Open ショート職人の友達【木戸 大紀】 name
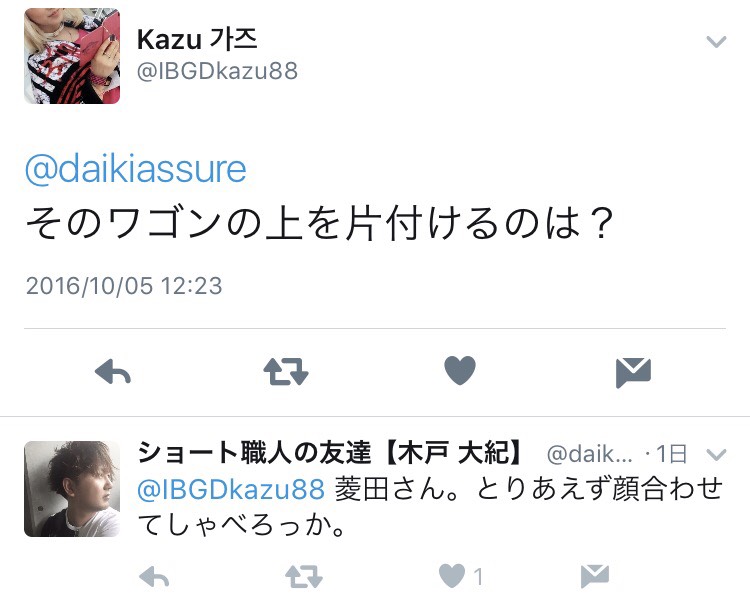This screenshot has width=750, height=594. (x=330, y=453)
